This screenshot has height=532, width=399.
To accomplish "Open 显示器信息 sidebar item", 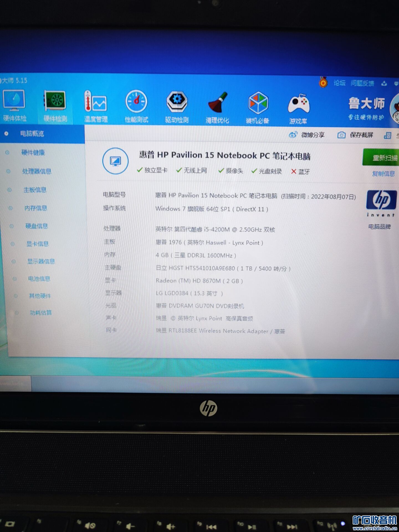I will [41, 261].
